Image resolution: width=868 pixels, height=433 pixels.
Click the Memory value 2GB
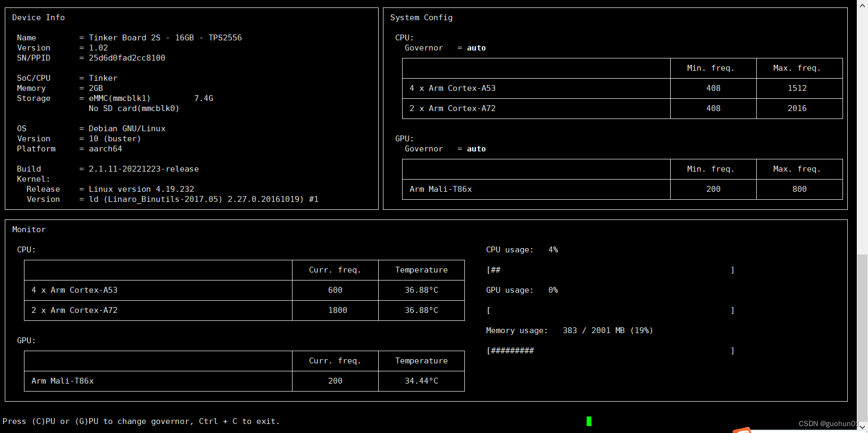(96, 88)
